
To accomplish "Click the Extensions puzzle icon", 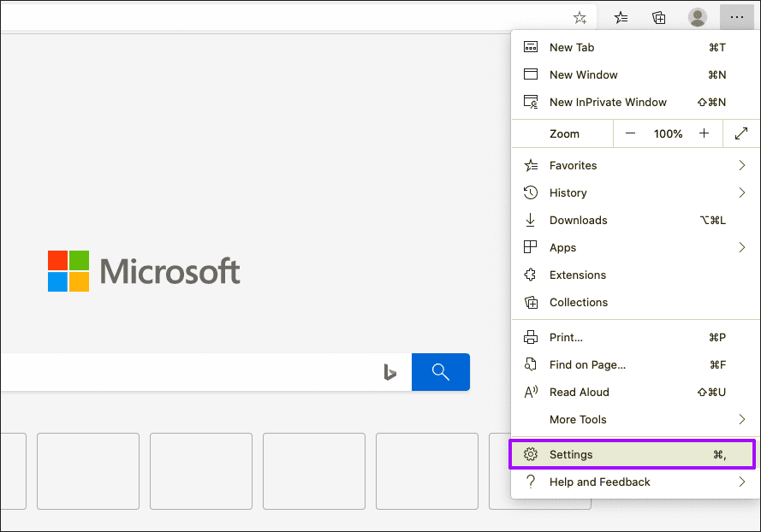I will 530,275.
